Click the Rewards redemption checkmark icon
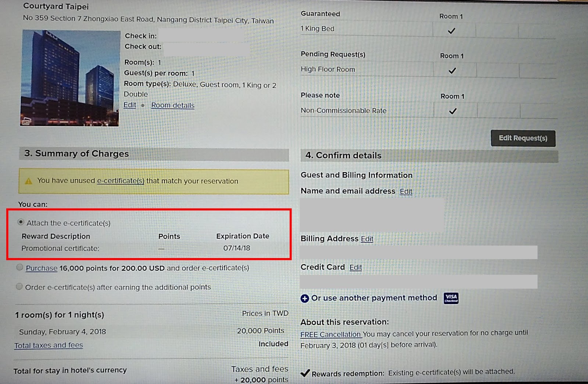The width and height of the screenshot is (588, 384). 305,373
